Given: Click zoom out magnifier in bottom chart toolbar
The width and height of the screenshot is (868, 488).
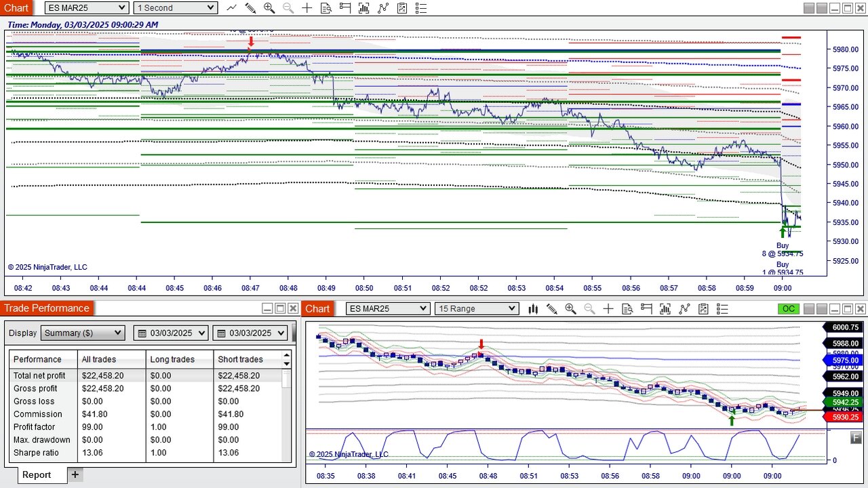Looking at the screenshot, I should coord(589,309).
